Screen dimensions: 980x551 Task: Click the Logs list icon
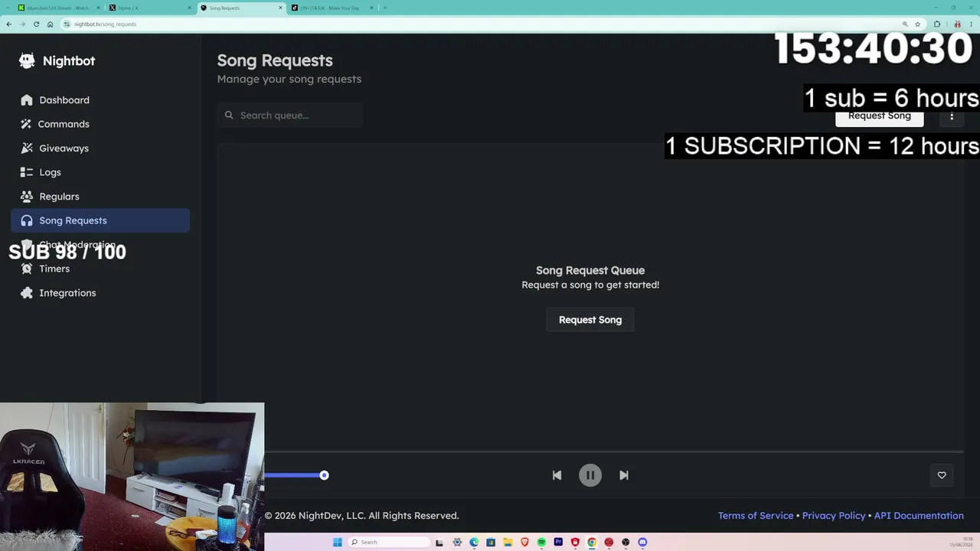[x=27, y=172]
